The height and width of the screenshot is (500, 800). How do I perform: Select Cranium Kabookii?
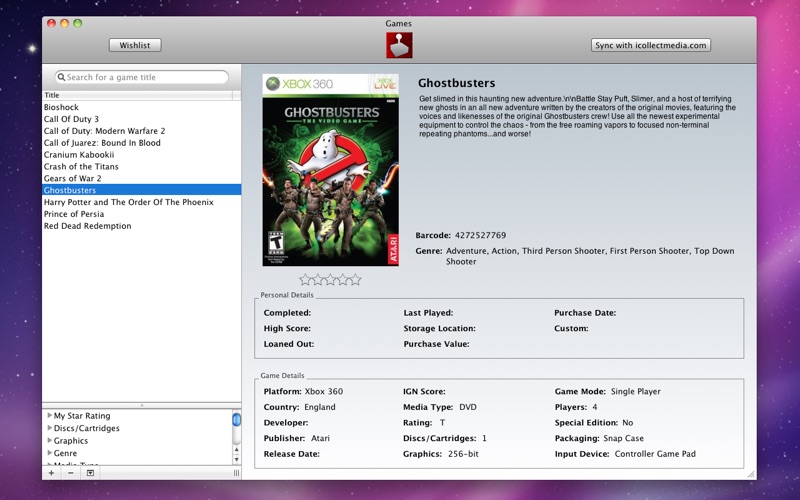coord(141,155)
